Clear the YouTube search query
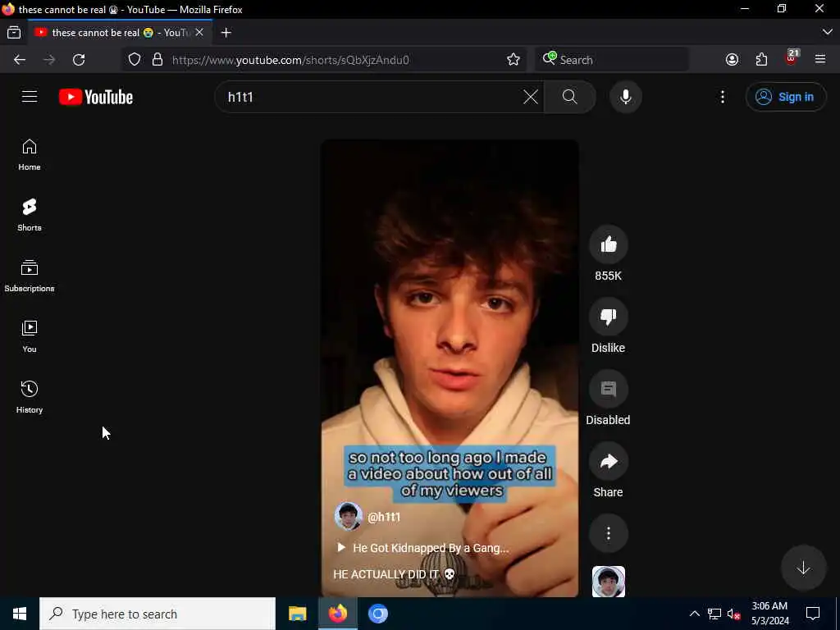The height and width of the screenshot is (630, 840). [531, 97]
